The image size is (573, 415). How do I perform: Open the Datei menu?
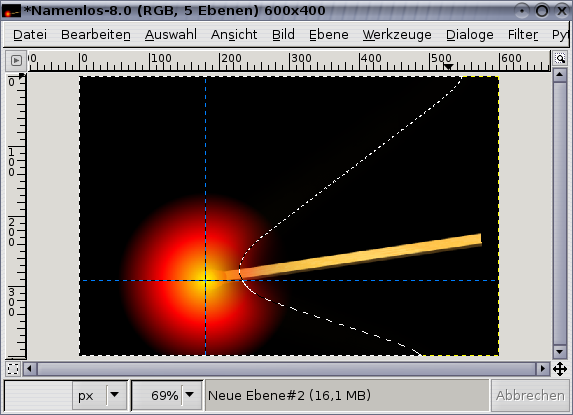30,35
